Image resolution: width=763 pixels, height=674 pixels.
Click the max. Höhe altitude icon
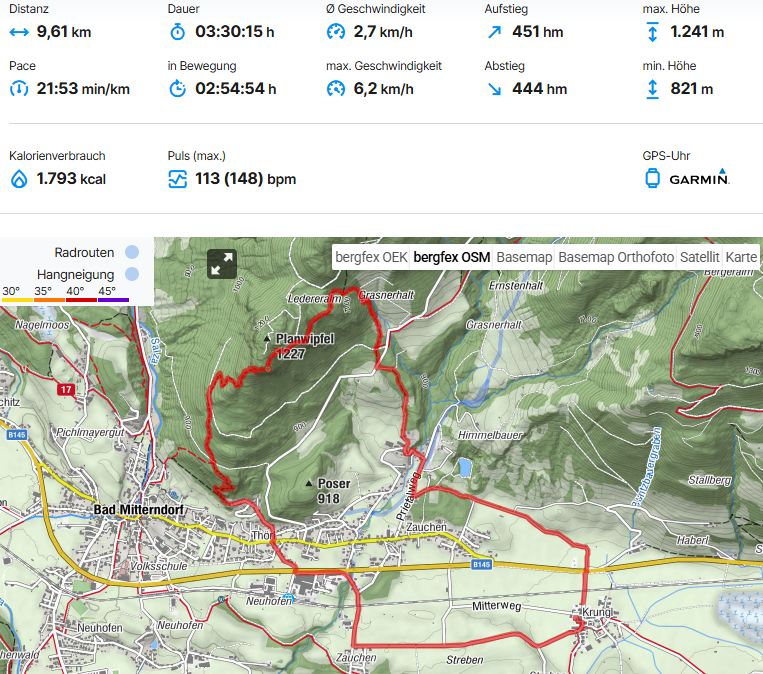tap(652, 32)
